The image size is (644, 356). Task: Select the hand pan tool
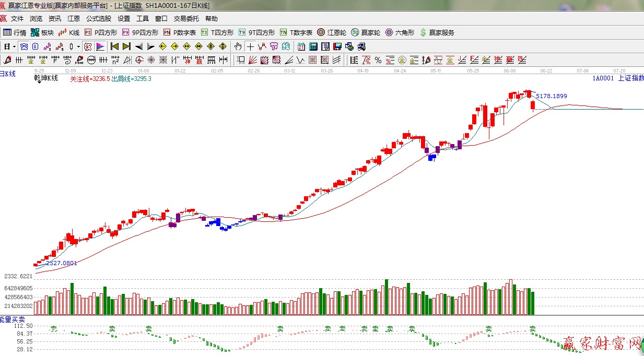pos(238,46)
